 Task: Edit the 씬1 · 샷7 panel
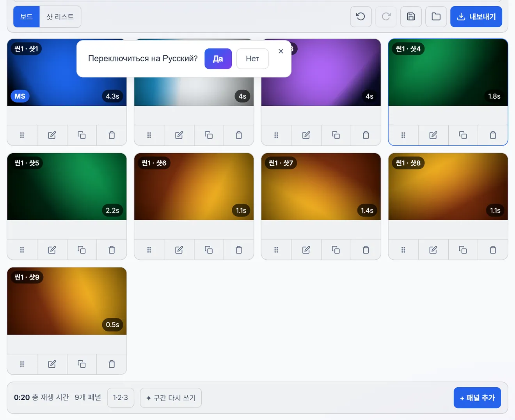click(x=306, y=250)
